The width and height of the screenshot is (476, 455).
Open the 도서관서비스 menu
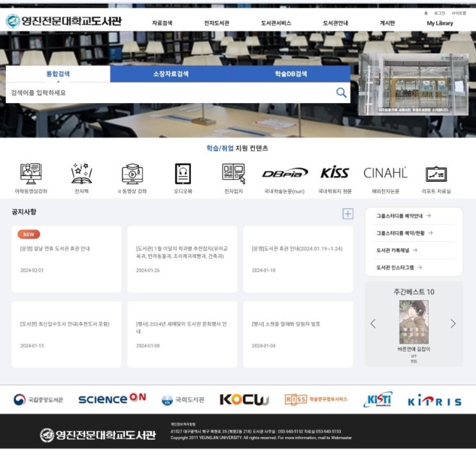click(276, 23)
